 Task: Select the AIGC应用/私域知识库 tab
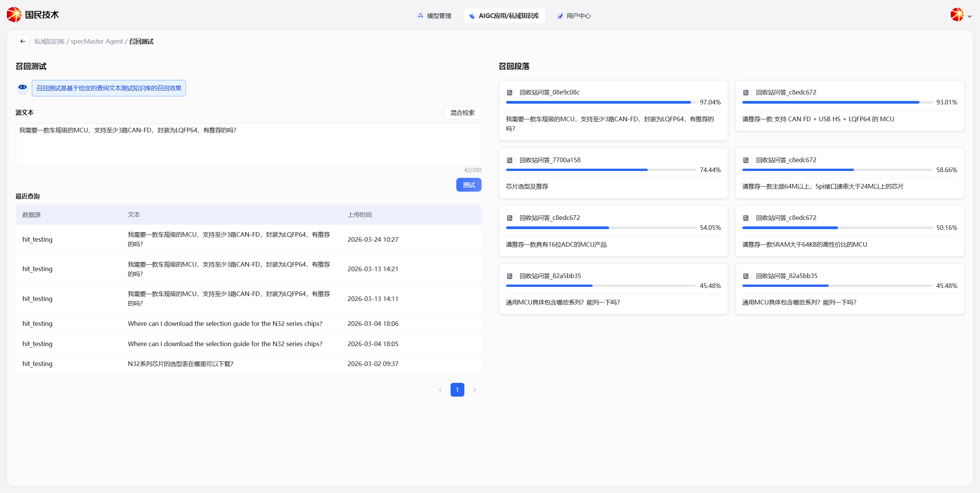[504, 16]
